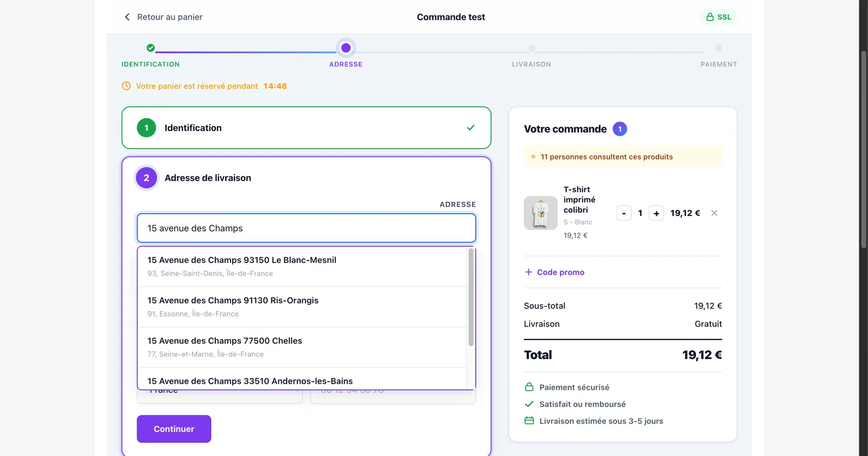Click the purple number 2 badge
The height and width of the screenshot is (456, 868).
[146, 178]
